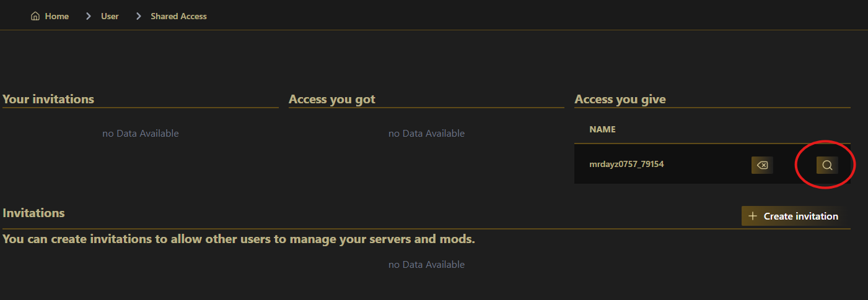Select the Shared Access breadcrumb

pyautogui.click(x=178, y=16)
